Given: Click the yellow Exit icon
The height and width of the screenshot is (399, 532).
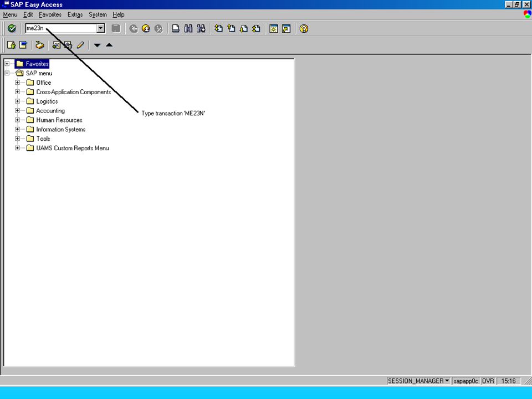Looking at the screenshot, I should [x=146, y=28].
